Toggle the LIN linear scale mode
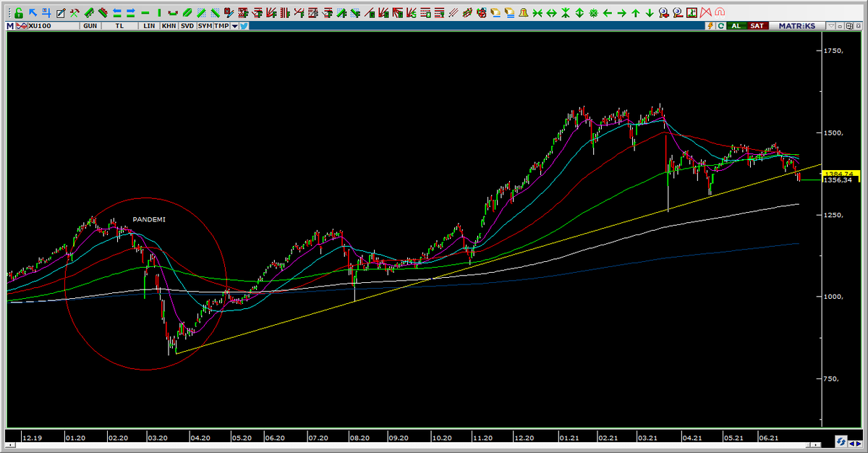 tap(150, 25)
